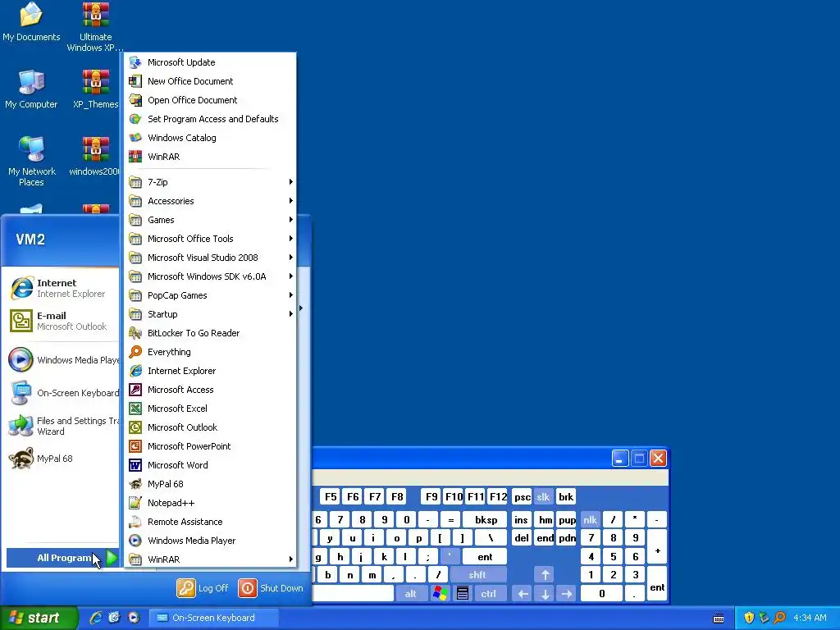Toggle ctrl key on keyboard
The height and width of the screenshot is (630, 840).
click(x=489, y=594)
